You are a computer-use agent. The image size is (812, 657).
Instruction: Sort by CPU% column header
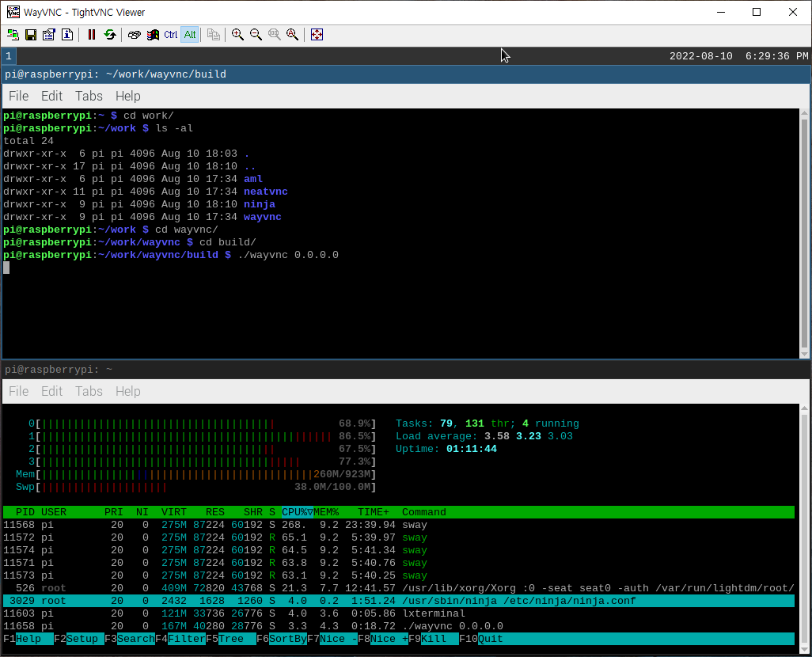298,512
